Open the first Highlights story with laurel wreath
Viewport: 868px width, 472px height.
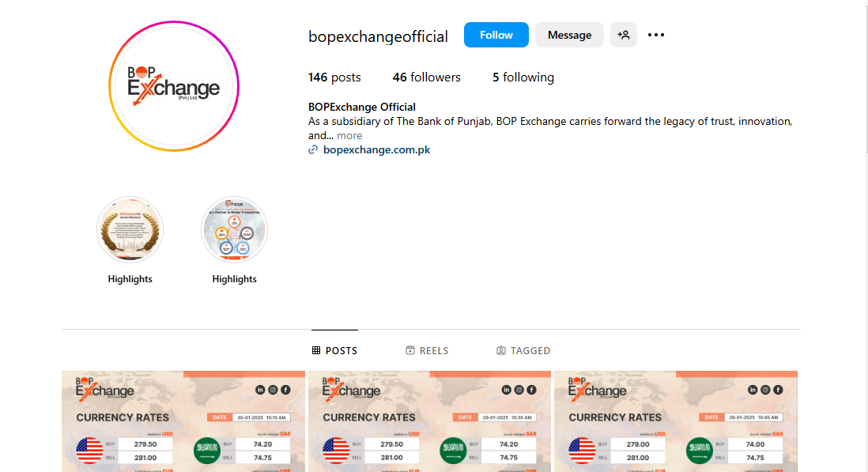[x=130, y=229]
